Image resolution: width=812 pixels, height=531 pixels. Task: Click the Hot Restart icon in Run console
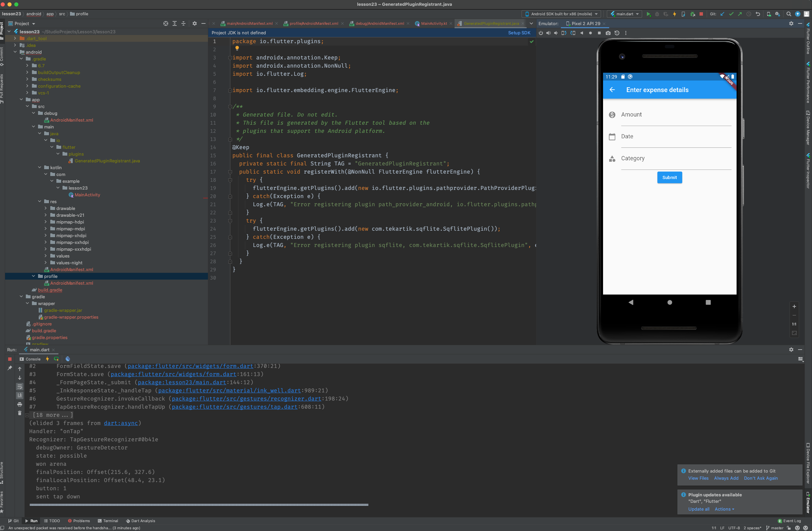coord(56,359)
